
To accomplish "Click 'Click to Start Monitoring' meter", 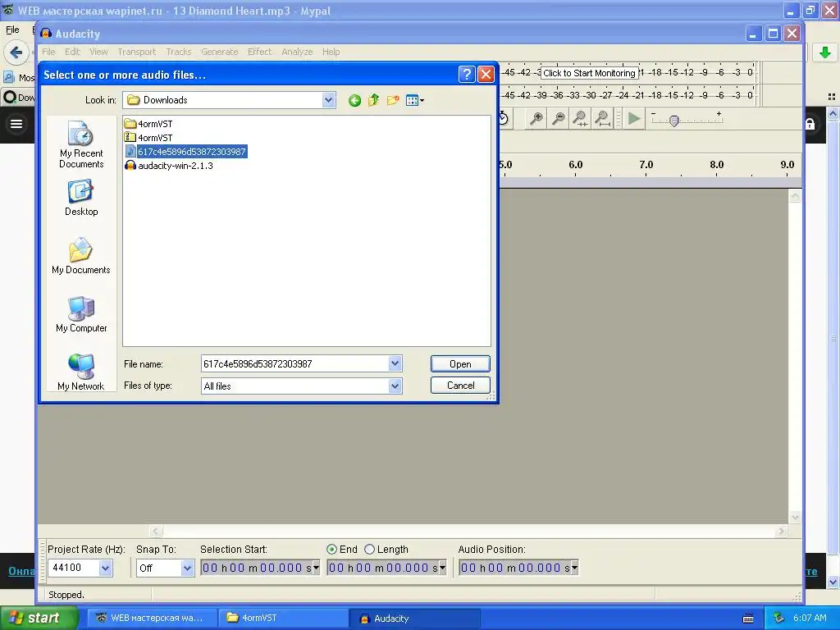I will (589, 73).
